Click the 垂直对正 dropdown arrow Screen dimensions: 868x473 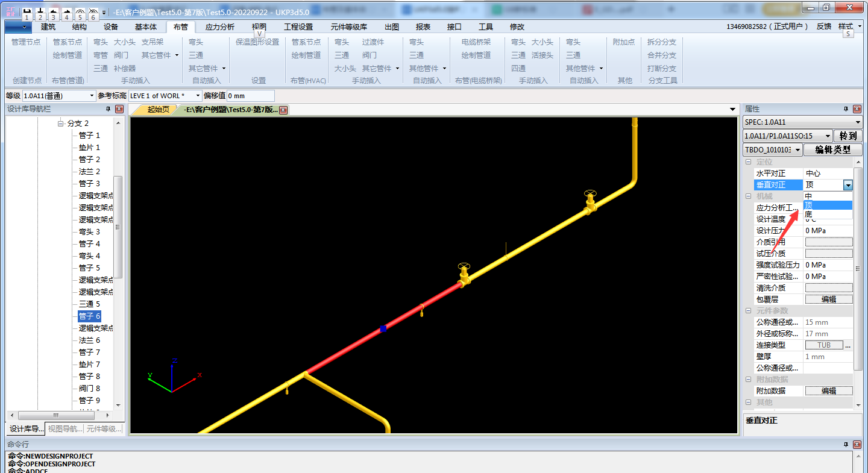tap(848, 185)
